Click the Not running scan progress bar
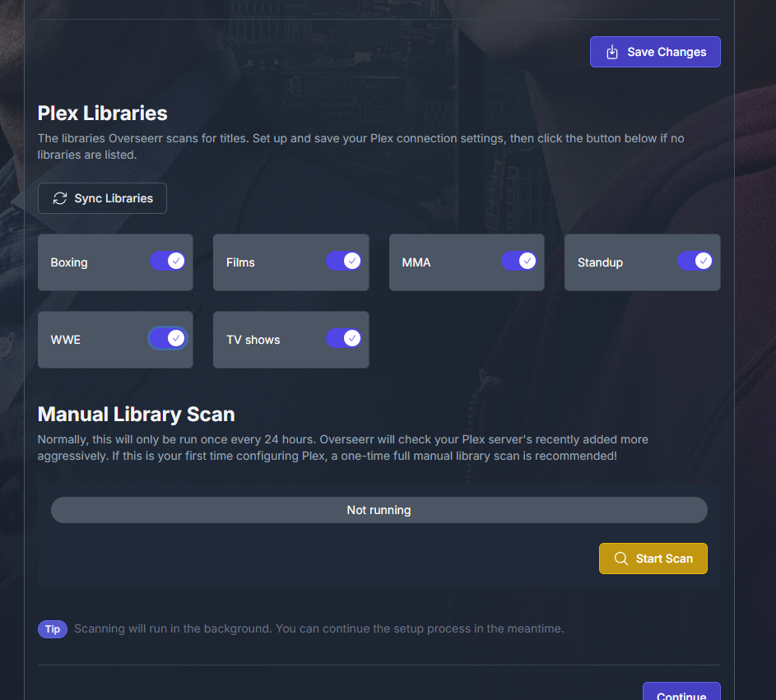This screenshot has width=776, height=700. click(379, 510)
